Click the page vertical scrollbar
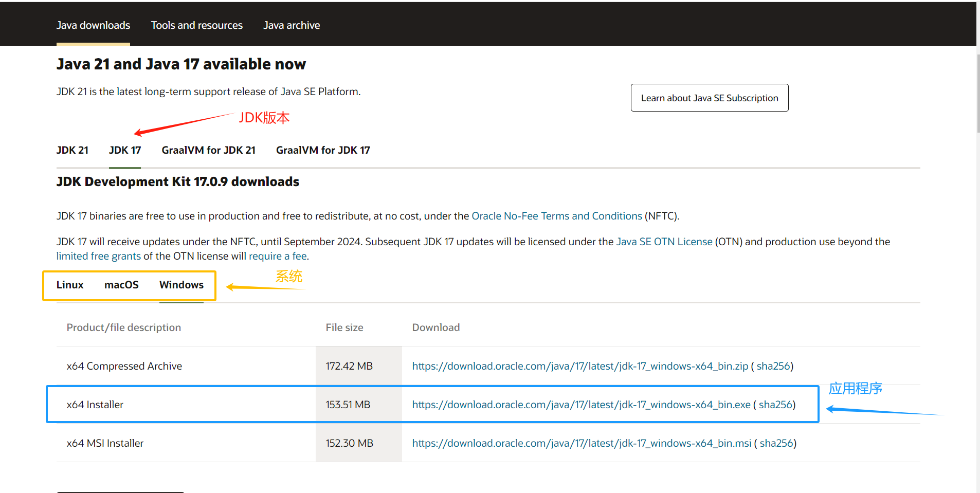This screenshot has width=980, height=493. 978,93
